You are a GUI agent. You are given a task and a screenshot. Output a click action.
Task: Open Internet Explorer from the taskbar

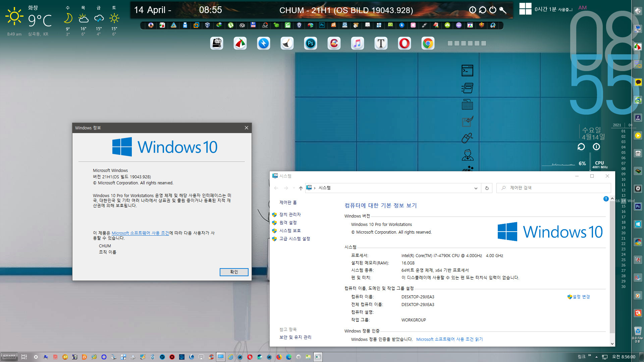point(230,357)
